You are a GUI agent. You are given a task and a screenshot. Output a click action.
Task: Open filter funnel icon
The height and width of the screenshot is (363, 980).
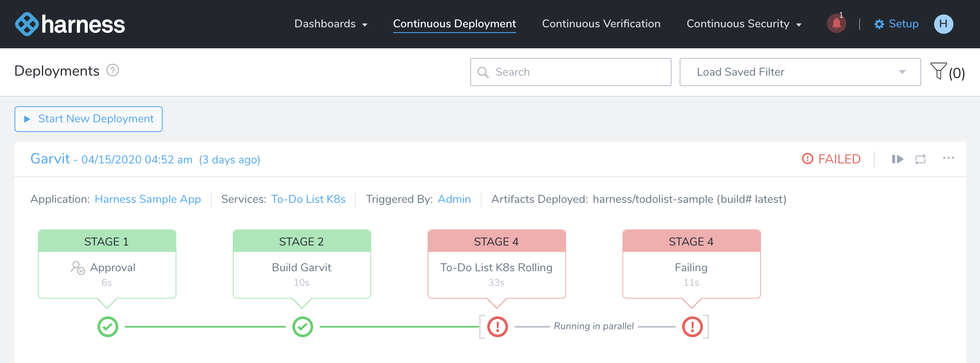pyautogui.click(x=939, y=71)
